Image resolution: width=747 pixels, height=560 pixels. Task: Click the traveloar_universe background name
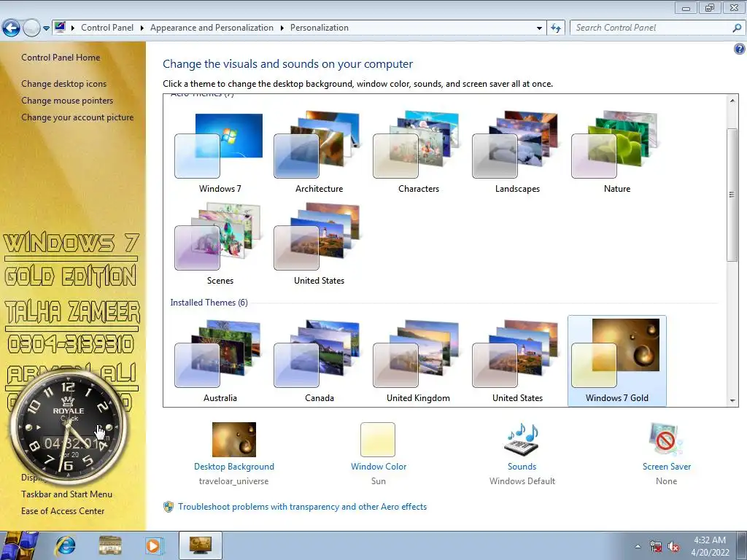pos(233,481)
